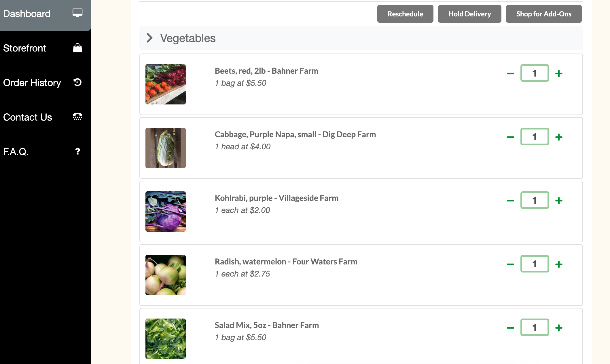Image resolution: width=610 pixels, height=364 pixels.
Task: Select the Hold Delivery button
Action: point(469,14)
